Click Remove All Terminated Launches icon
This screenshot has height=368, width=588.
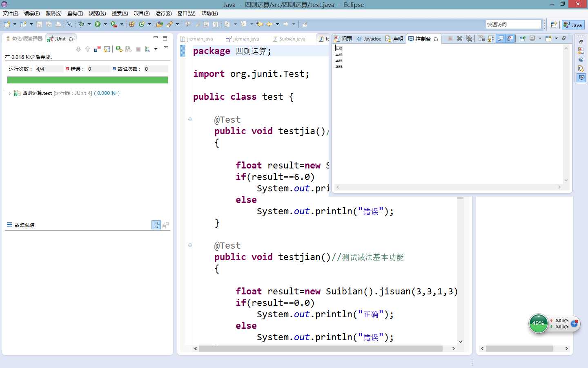coord(469,38)
